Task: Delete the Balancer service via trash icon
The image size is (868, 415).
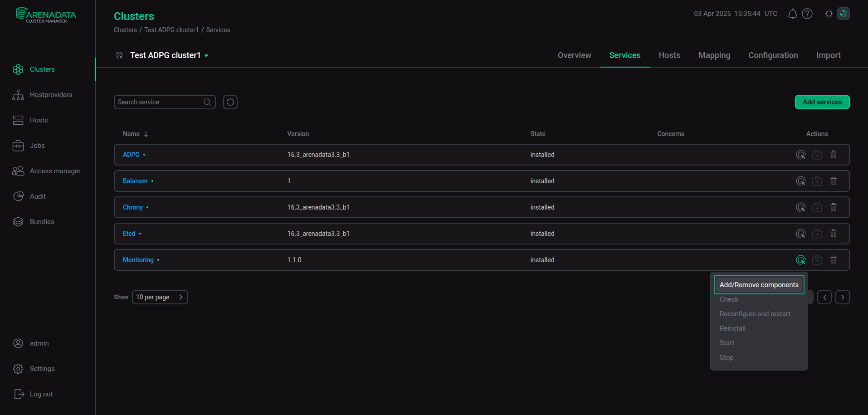Action: 834,181
